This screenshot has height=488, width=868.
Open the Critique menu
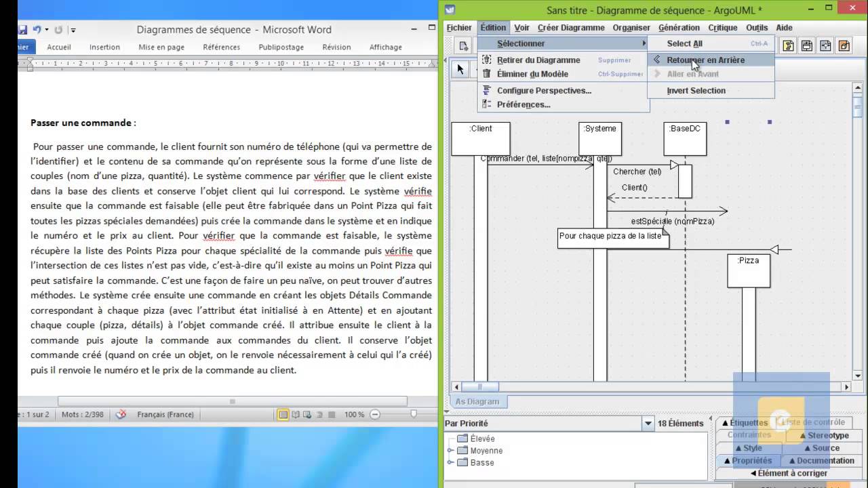[x=723, y=28]
